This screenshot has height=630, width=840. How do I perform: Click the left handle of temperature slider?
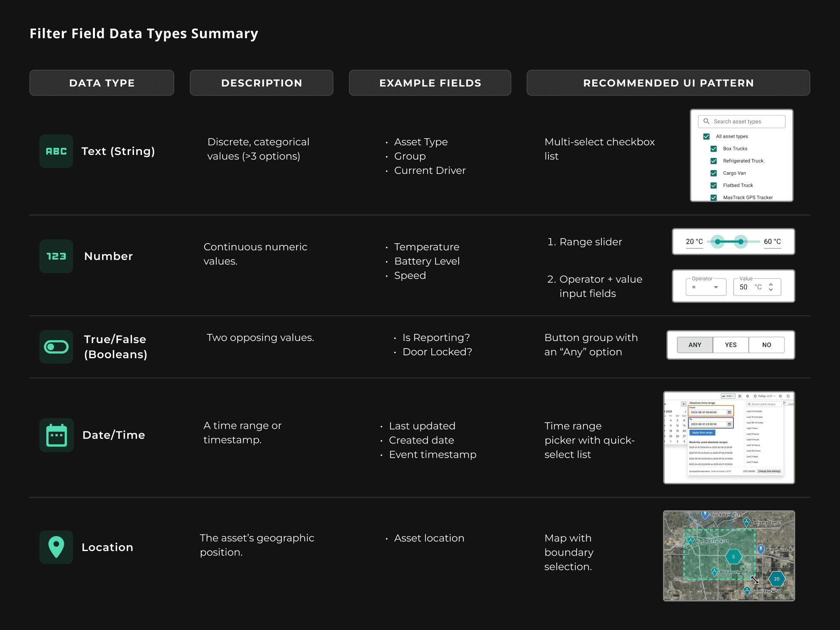click(x=718, y=241)
